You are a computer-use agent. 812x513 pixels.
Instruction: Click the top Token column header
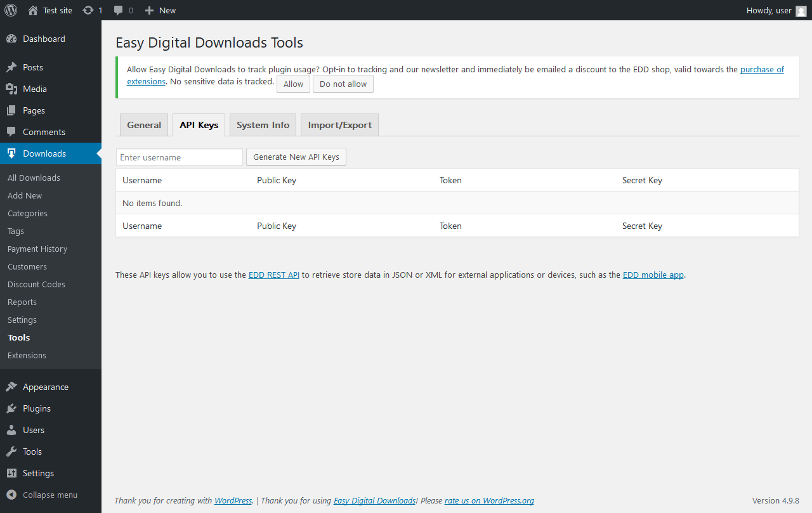click(x=450, y=180)
